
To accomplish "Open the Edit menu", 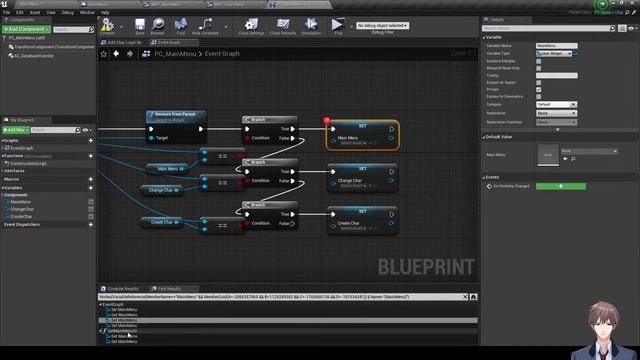I will click(20, 13).
